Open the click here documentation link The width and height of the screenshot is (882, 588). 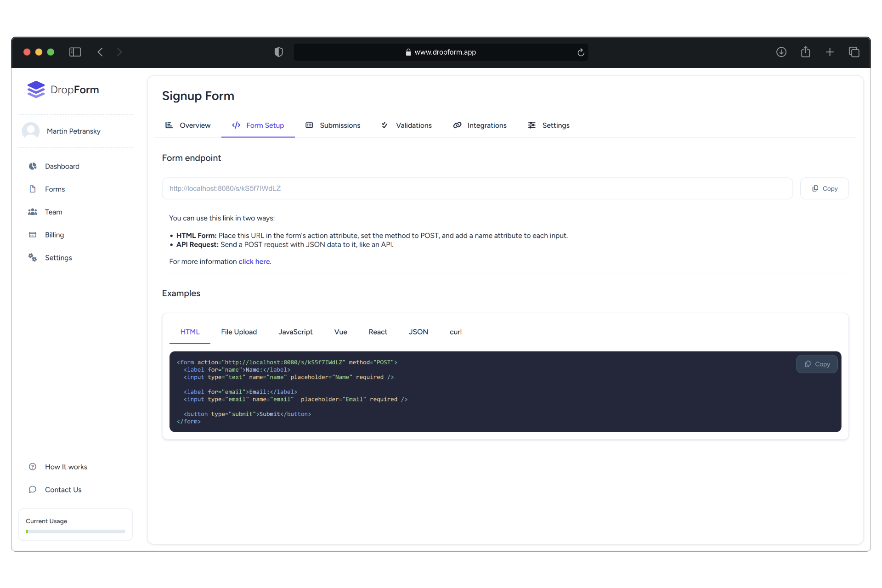tap(254, 261)
